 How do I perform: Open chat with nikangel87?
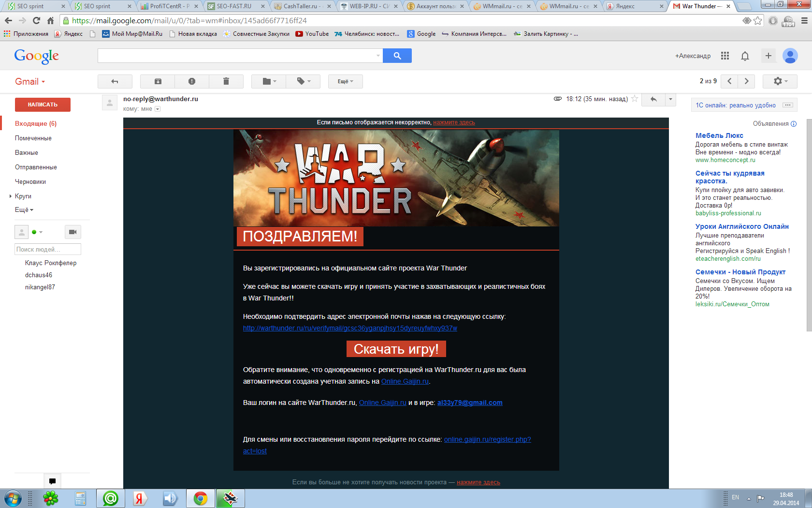(x=40, y=287)
